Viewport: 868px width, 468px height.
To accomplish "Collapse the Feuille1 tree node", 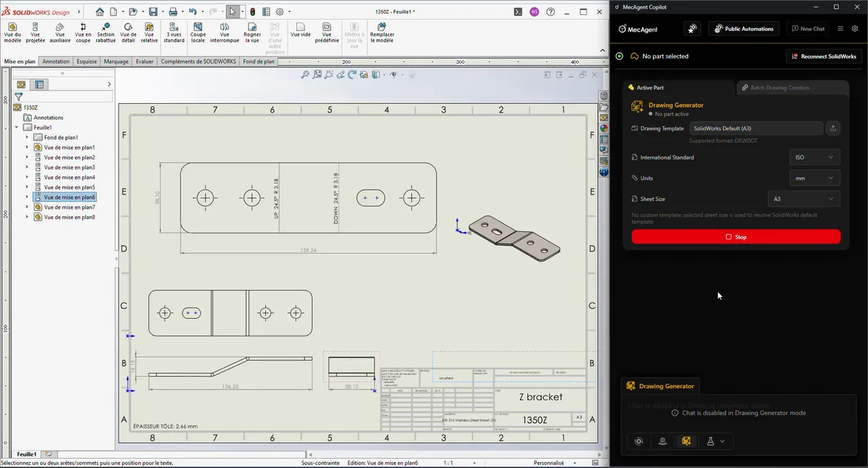I will (17, 128).
